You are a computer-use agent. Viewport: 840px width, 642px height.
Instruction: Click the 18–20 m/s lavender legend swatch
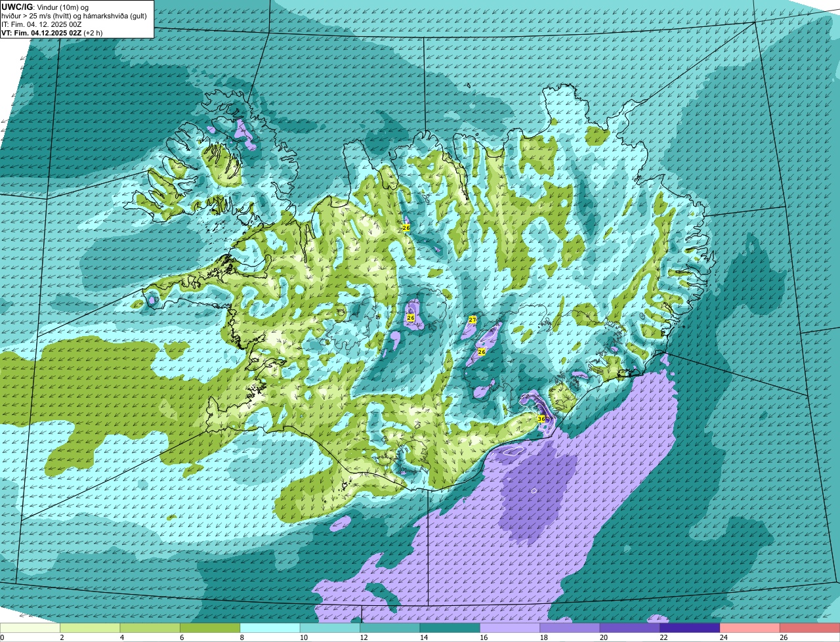pos(570,628)
